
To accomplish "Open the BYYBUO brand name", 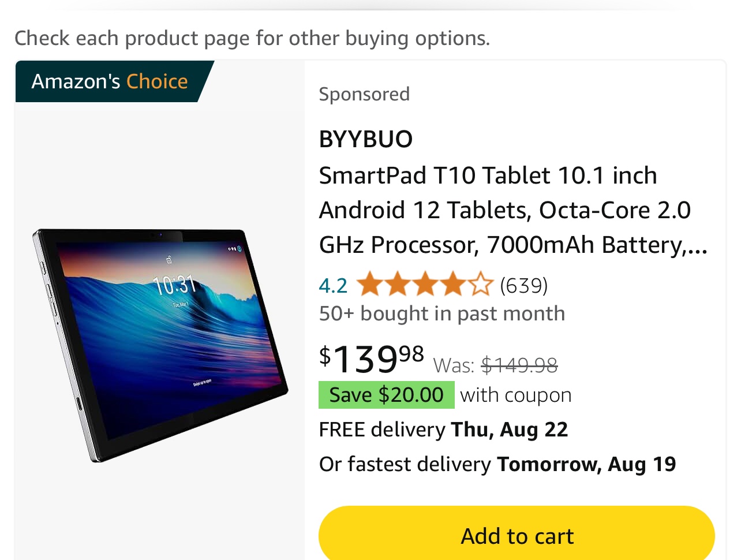I will coord(365,139).
